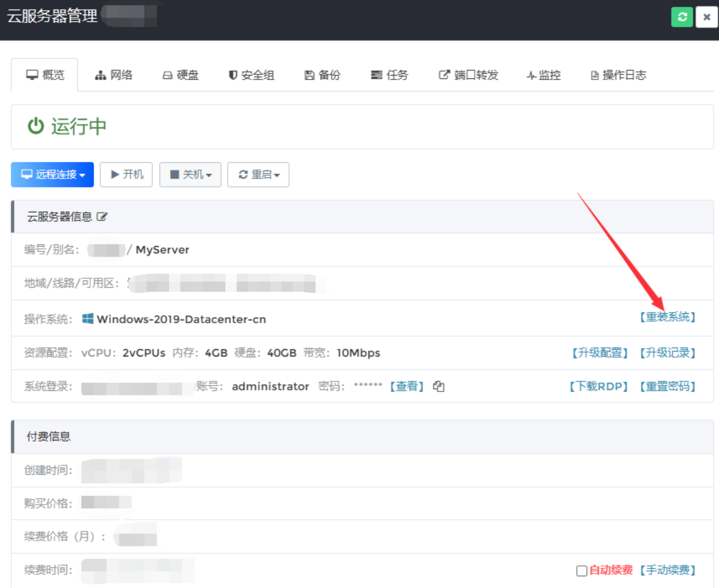Screen dimensions: 719x588
Task: Click the 查看 link to view password
Action: pyautogui.click(x=407, y=386)
